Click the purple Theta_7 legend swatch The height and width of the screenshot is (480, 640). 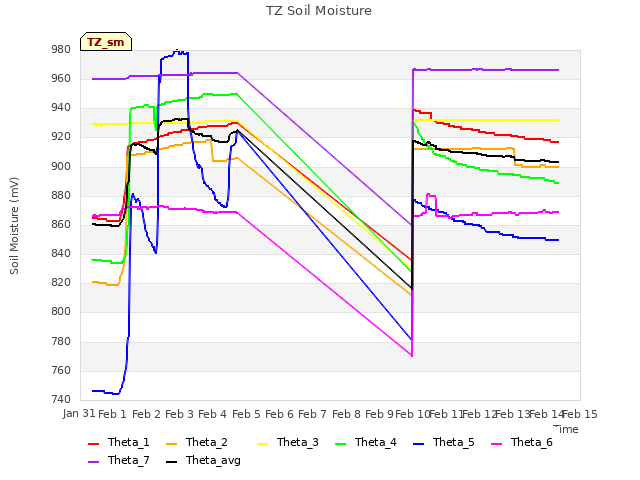point(93,461)
